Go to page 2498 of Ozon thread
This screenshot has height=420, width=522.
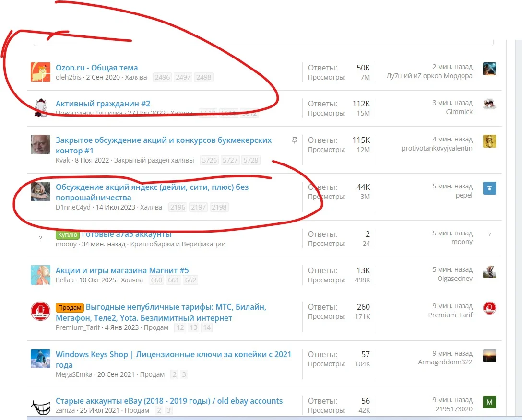point(204,77)
